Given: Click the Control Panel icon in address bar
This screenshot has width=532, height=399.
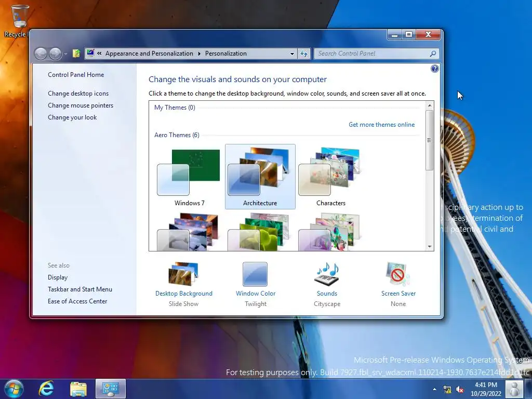Looking at the screenshot, I should [x=90, y=54].
